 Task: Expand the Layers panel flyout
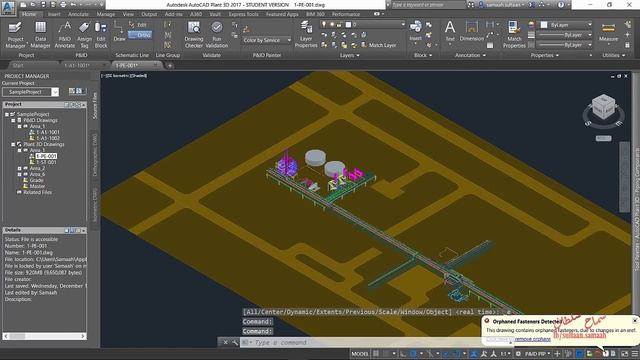click(x=350, y=56)
